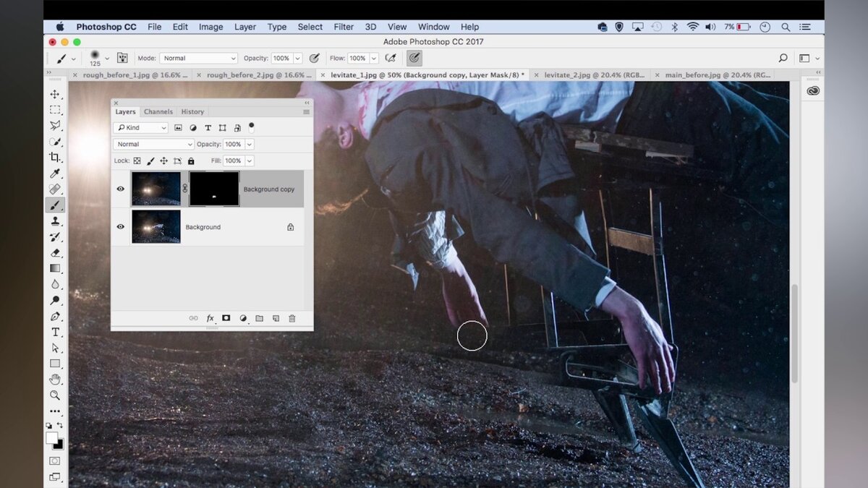Open the layer filter Kind dropdown

[141, 128]
